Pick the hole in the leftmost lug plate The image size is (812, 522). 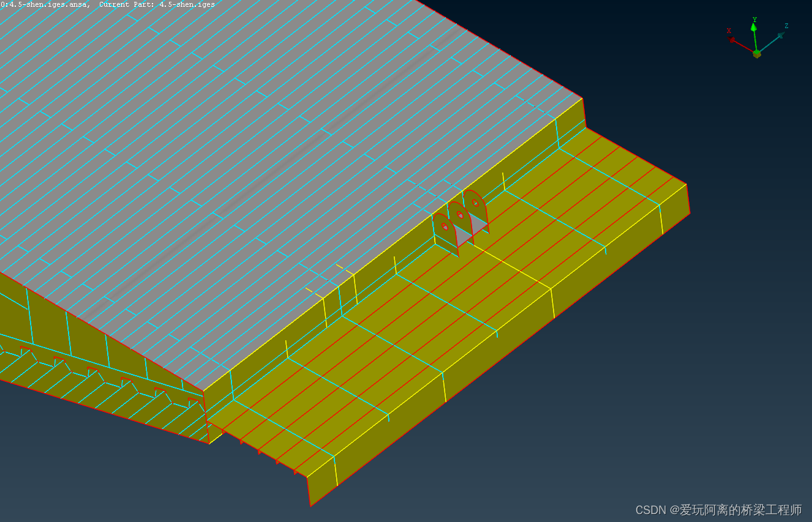click(445, 226)
